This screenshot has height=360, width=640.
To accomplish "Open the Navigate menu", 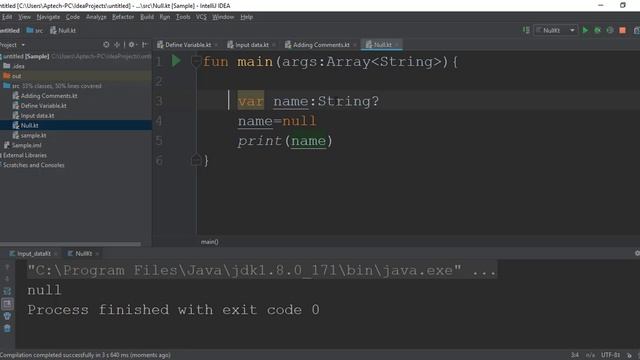I will 48,17.
